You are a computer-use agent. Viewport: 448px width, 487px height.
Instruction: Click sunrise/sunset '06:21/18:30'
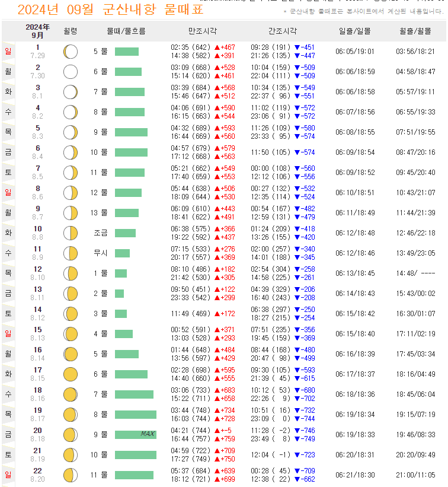coord(355,475)
